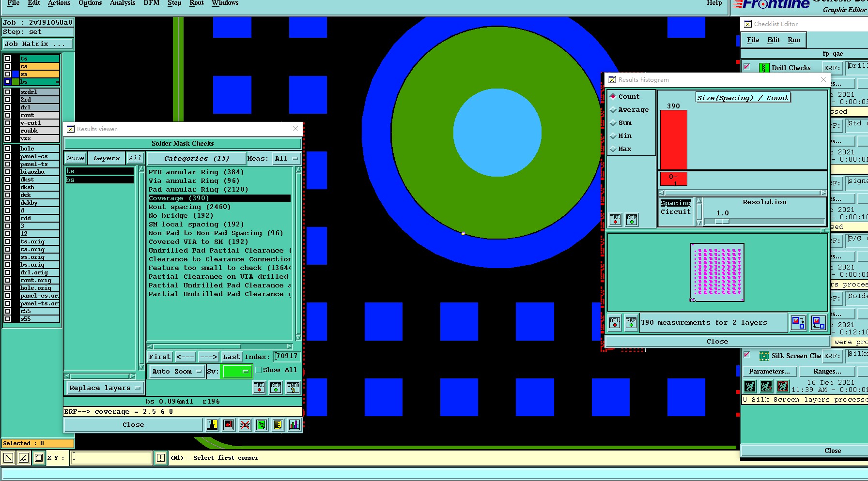Screen dimensions: 868x481
Task: Open DFM menu
Action: 152,3
